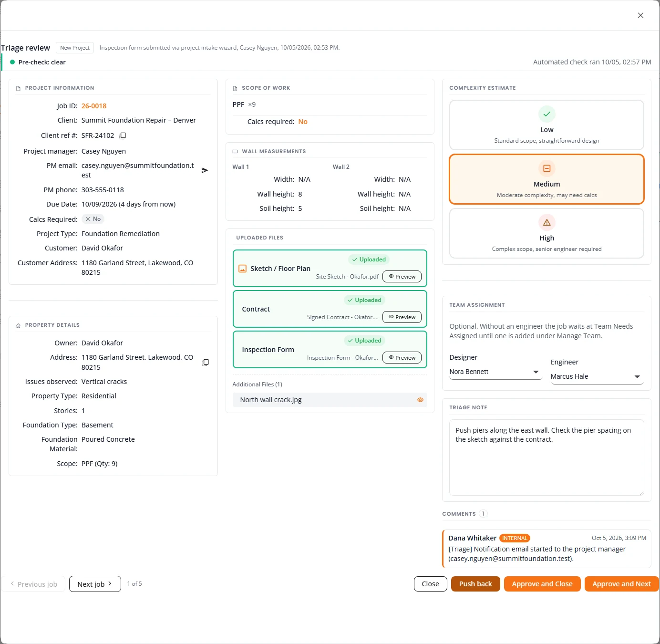Select High complexity estimate
The height and width of the screenshot is (644, 660).
[547, 233]
